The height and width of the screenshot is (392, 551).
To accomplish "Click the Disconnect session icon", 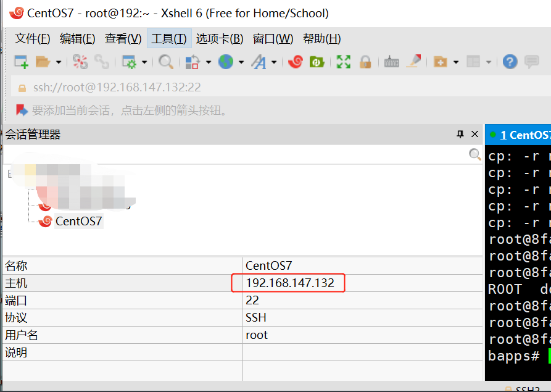I will [x=80, y=62].
